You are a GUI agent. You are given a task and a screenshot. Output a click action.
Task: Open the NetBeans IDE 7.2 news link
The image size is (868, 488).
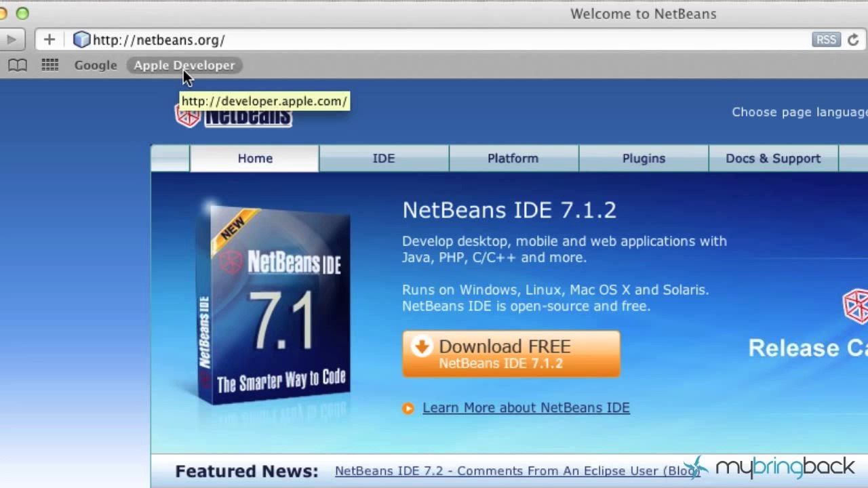click(x=517, y=471)
